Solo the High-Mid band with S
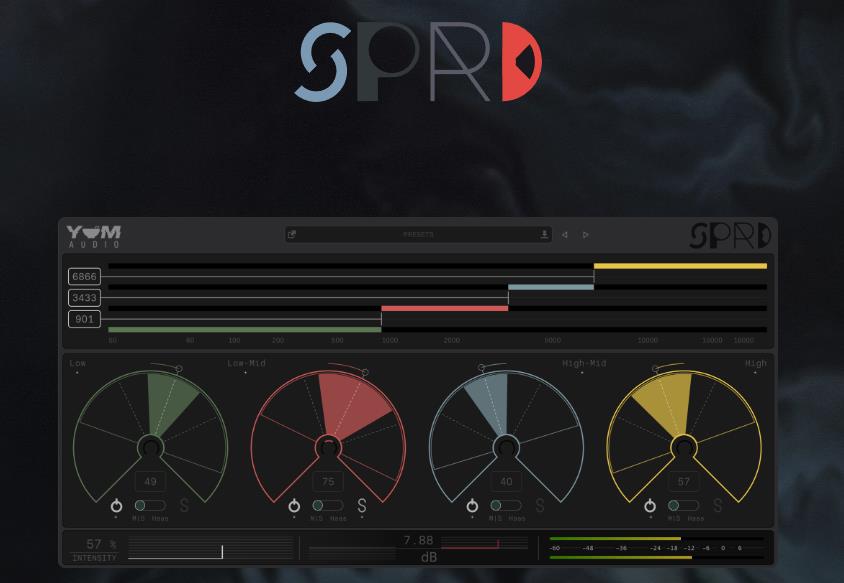Viewport: 844px width, 583px height. (540, 505)
